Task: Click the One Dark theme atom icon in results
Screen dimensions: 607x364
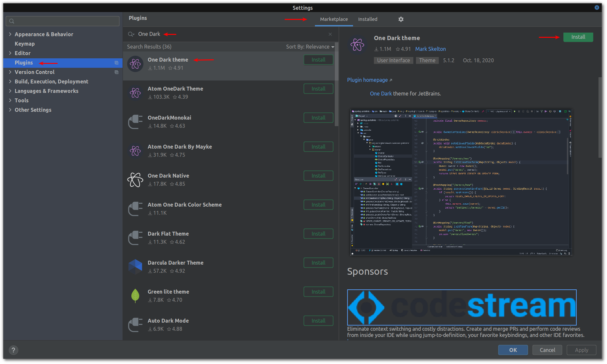Action: click(x=135, y=64)
